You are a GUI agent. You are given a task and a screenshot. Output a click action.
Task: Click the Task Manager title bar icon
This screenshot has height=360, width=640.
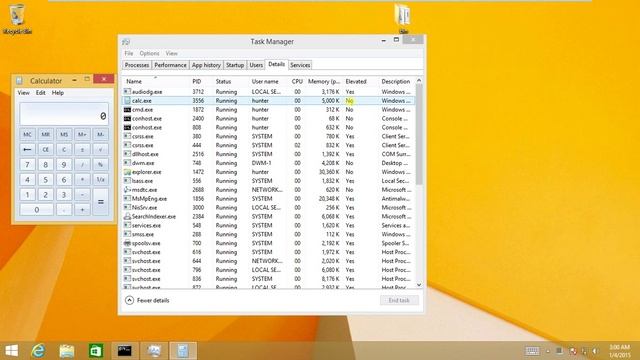tap(126, 42)
